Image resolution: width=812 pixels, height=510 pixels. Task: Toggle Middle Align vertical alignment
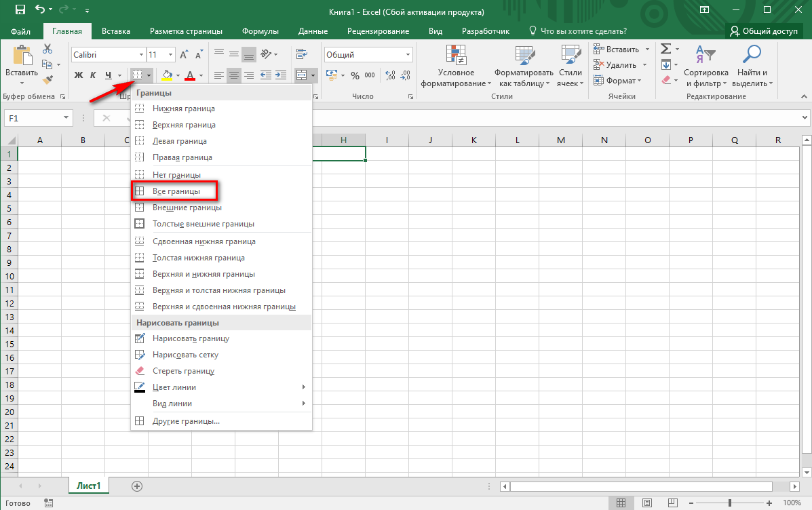click(x=234, y=54)
